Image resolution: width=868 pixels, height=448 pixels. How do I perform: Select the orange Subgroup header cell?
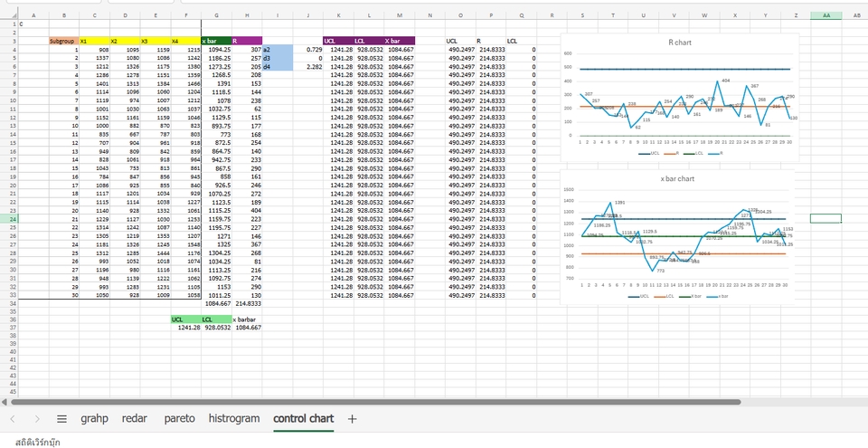pos(63,41)
